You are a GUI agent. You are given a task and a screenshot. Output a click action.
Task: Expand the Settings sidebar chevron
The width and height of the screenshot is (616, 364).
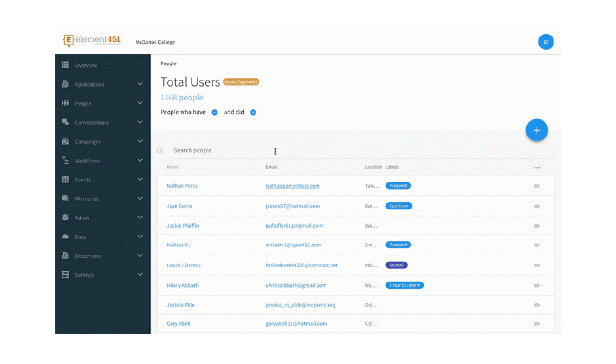click(x=140, y=275)
